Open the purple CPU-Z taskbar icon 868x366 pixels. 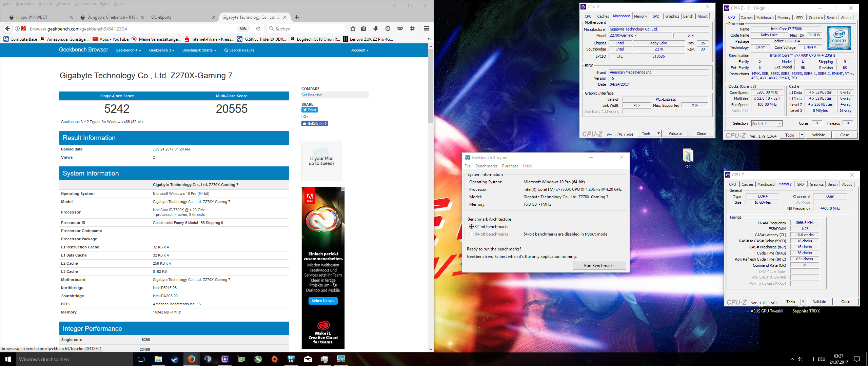225,359
